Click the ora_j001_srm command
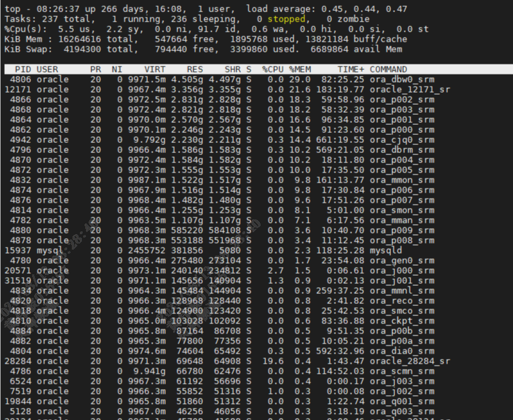 point(402,280)
